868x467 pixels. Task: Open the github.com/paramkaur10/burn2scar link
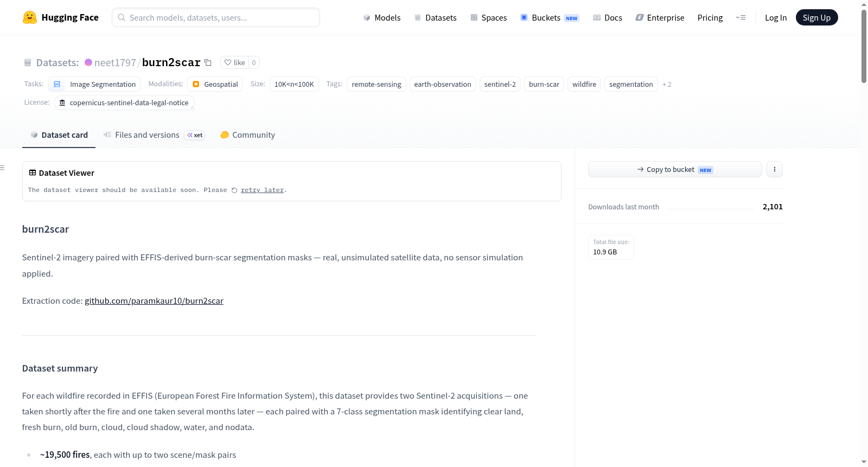click(154, 301)
